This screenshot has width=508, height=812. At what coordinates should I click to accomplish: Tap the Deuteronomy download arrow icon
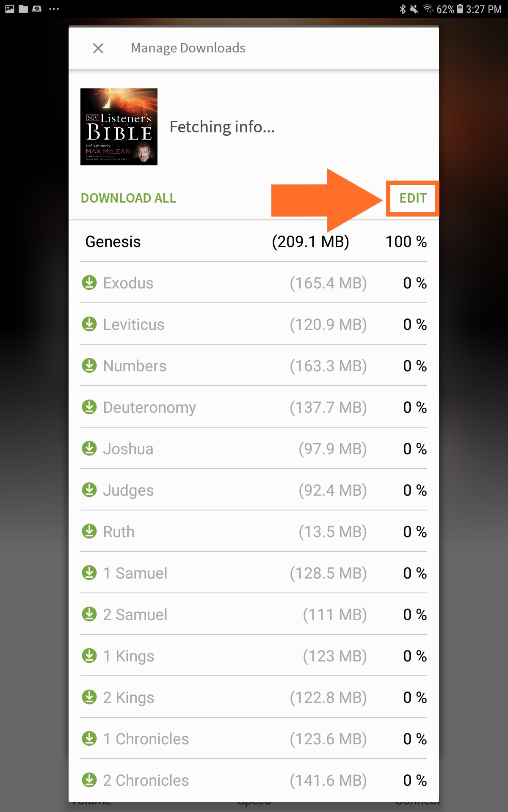[89, 407]
